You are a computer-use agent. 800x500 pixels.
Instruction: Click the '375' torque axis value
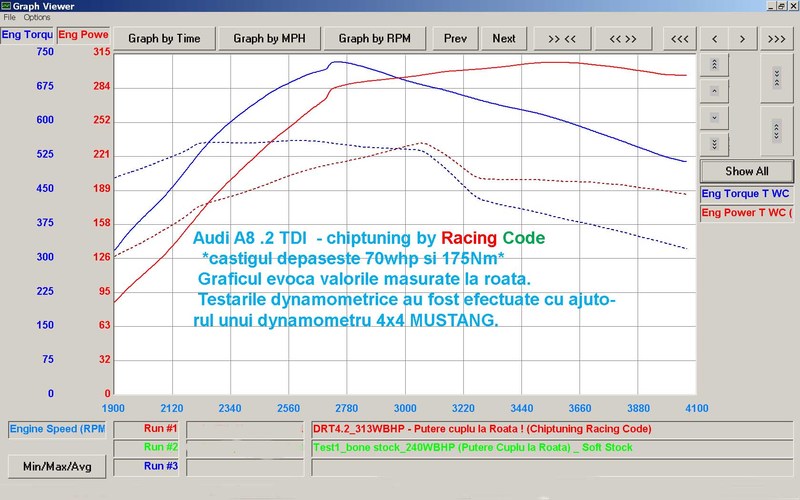(x=45, y=222)
